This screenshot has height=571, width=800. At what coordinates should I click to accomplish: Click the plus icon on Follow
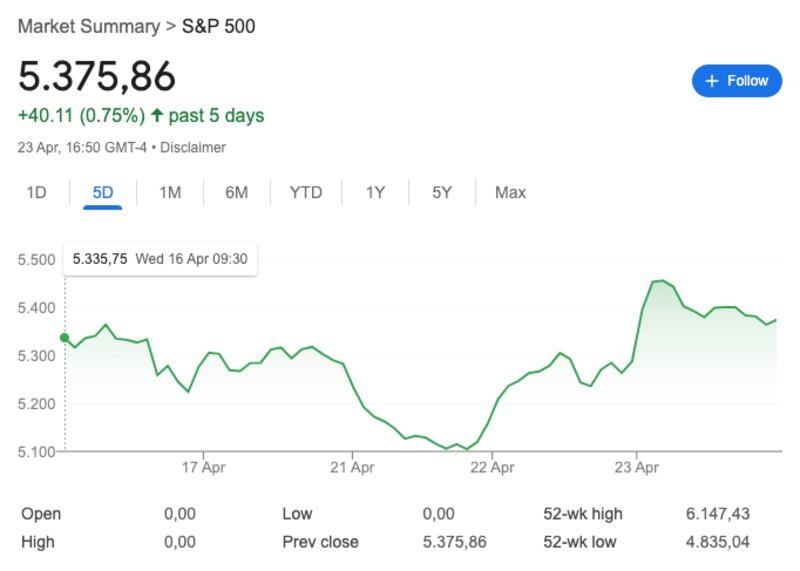coord(712,81)
